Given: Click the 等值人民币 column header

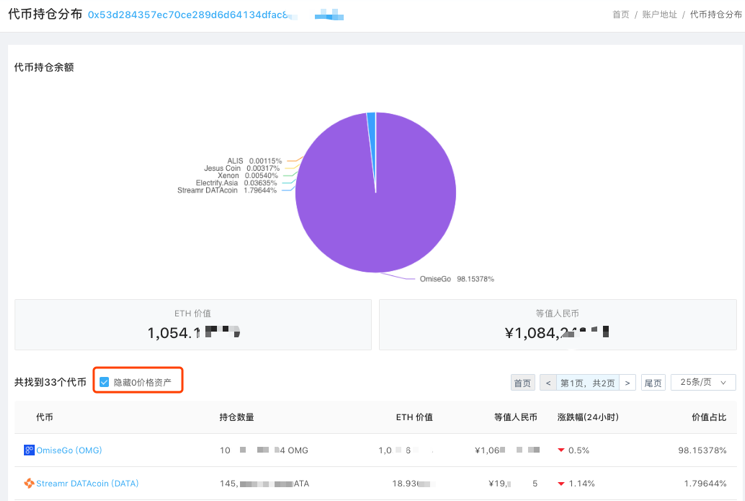Looking at the screenshot, I should click(516, 417).
